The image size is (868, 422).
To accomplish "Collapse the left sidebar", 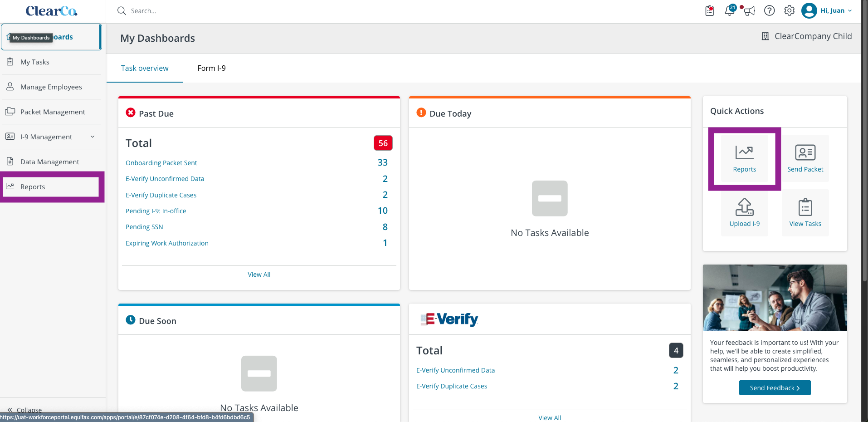I will 25,410.
